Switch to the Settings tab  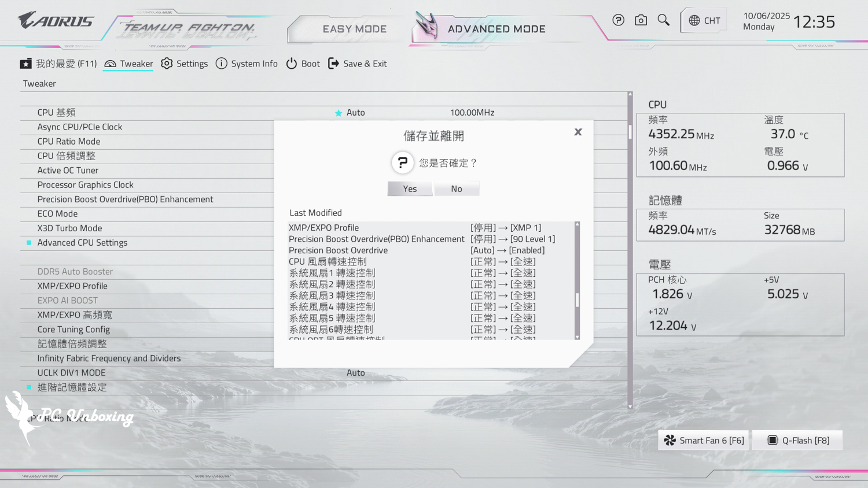click(185, 64)
